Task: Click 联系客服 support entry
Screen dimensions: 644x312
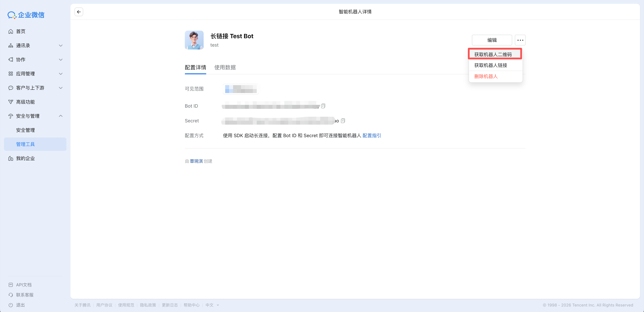Action: click(25, 295)
